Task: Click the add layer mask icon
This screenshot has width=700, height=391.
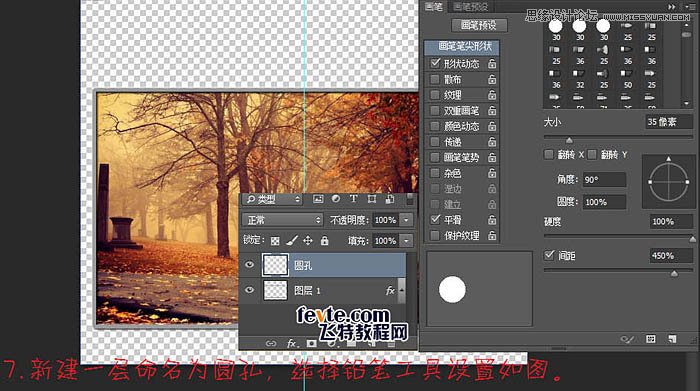Action: coord(312,343)
